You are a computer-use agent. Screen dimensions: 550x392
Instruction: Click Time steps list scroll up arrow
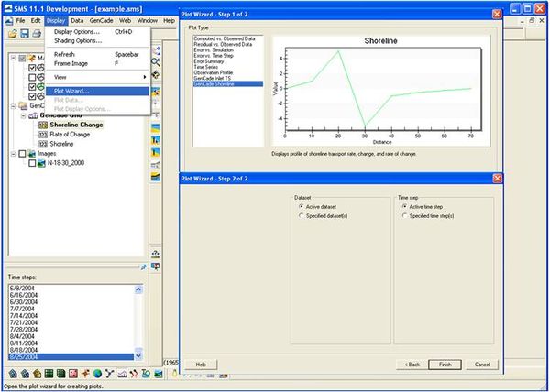tap(138, 289)
